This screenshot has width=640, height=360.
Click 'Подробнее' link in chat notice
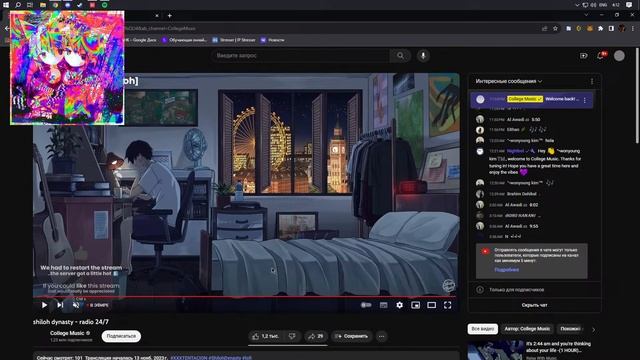click(x=507, y=270)
